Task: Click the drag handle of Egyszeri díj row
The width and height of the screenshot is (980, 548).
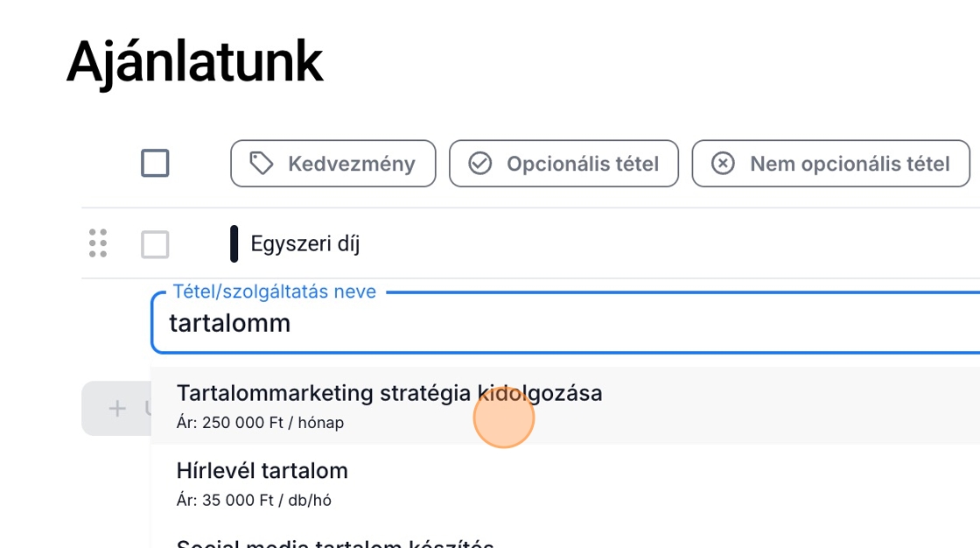Action: pos(98,243)
